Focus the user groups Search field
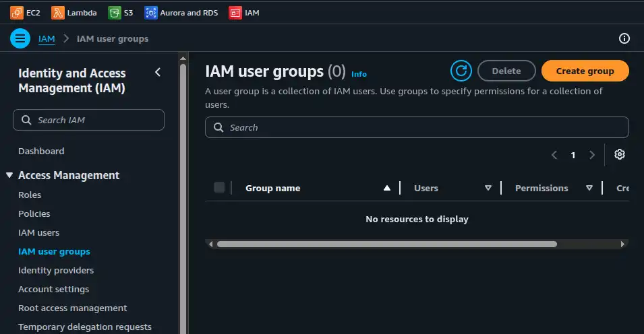The image size is (644, 334). (x=417, y=127)
